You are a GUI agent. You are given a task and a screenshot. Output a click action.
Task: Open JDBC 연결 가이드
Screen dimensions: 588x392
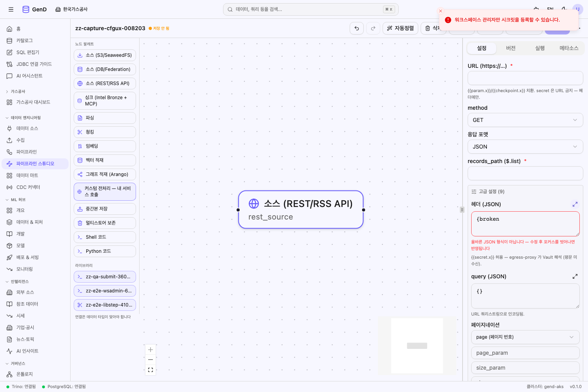[x=35, y=64]
